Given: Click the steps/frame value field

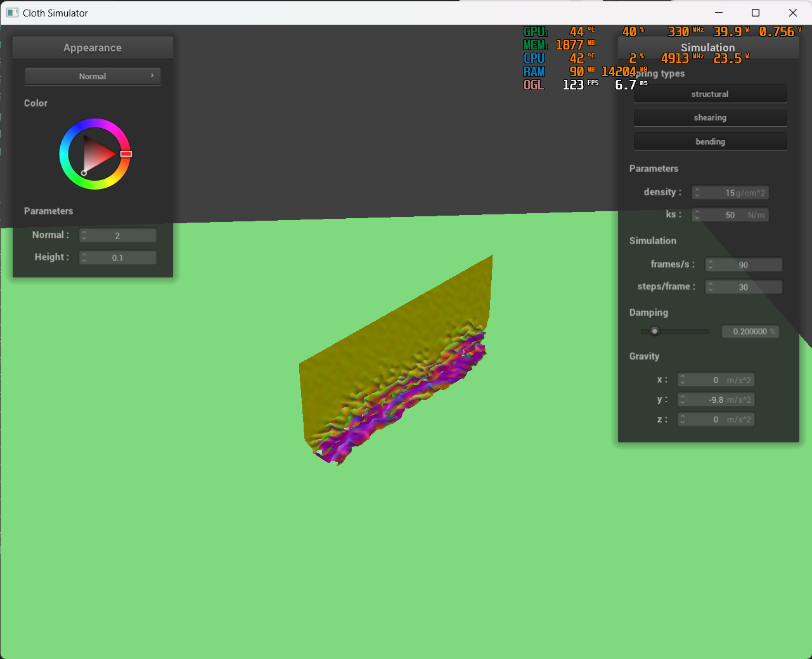Looking at the screenshot, I should click(744, 287).
